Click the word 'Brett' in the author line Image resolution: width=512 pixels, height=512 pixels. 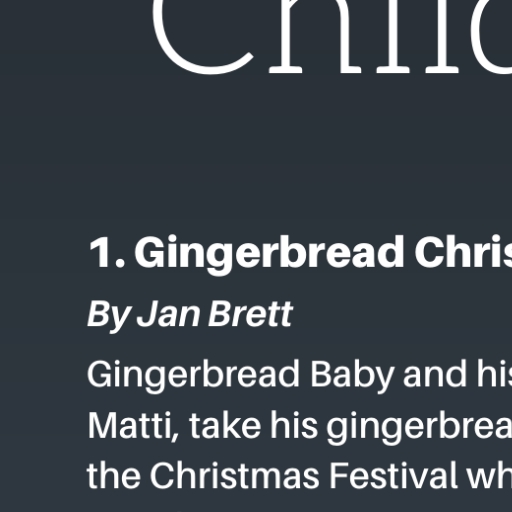click(251, 313)
